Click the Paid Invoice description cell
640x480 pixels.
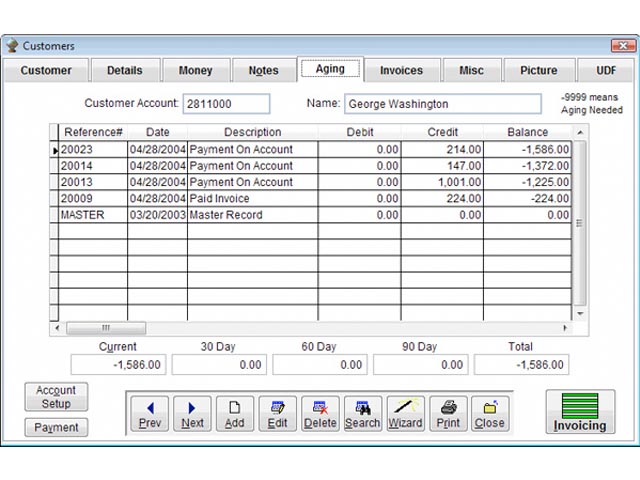[x=253, y=198]
